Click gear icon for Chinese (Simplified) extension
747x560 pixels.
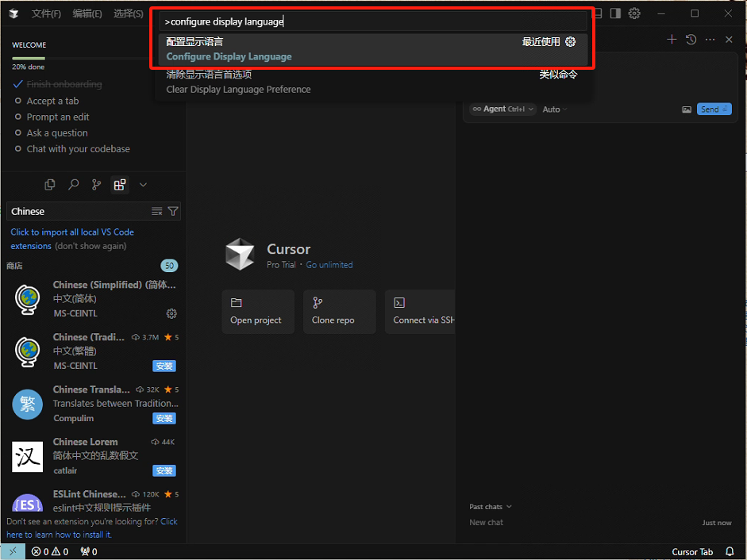click(x=171, y=313)
